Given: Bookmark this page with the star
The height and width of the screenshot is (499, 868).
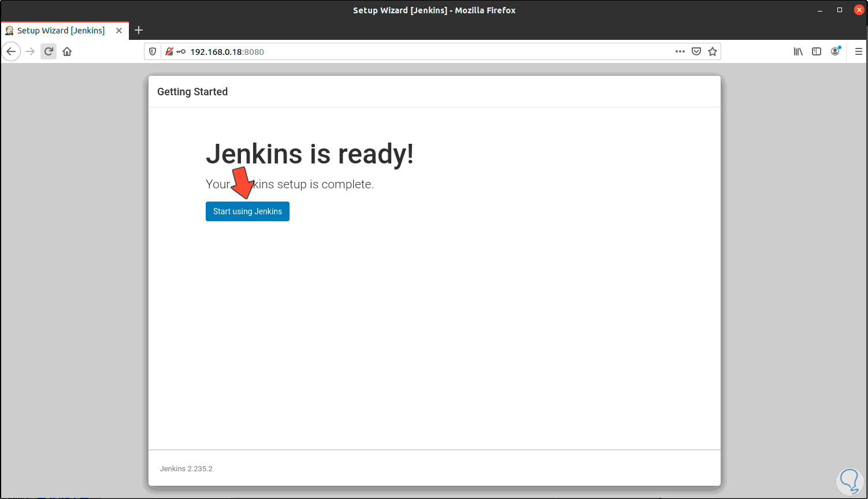Looking at the screenshot, I should coord(713,51).
